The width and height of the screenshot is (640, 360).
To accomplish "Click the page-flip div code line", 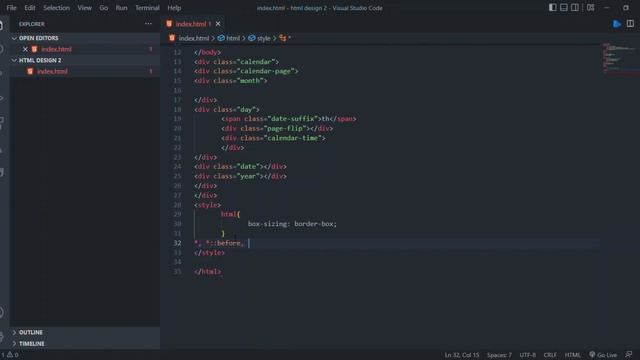I will tap(277, 129).
